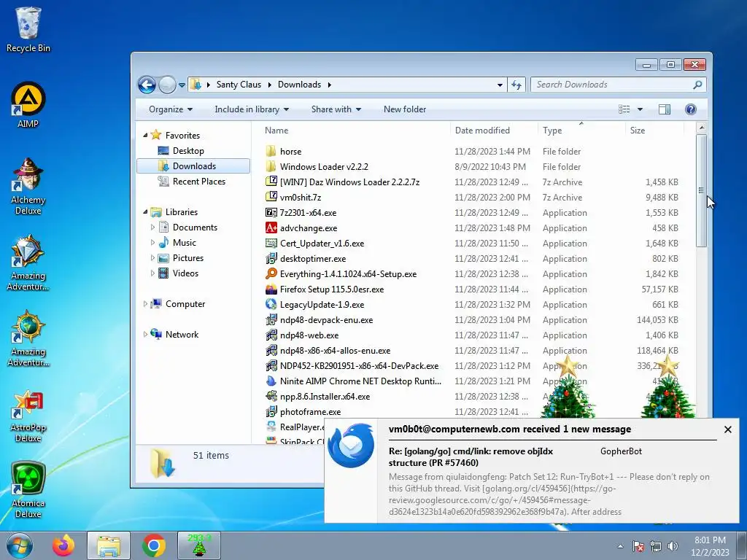The image size is (747, 560).
Task: Select the AstroPop Deluxe desktop icon
Action: [28, 416]
